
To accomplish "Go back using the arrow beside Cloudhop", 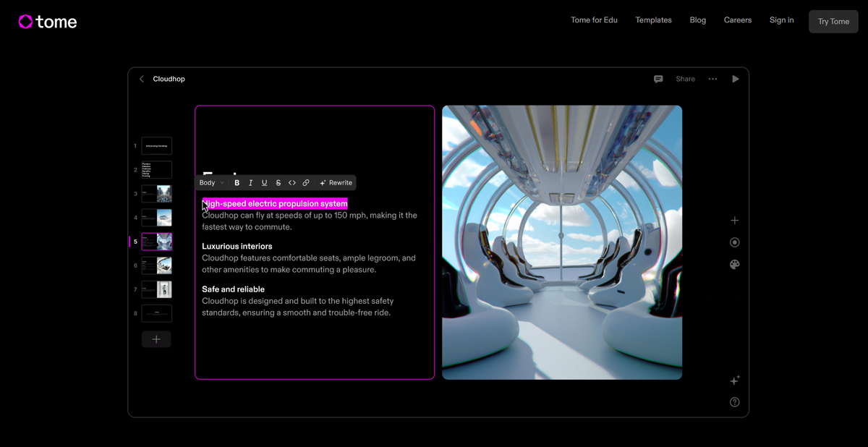I will [x=142, y=79].
